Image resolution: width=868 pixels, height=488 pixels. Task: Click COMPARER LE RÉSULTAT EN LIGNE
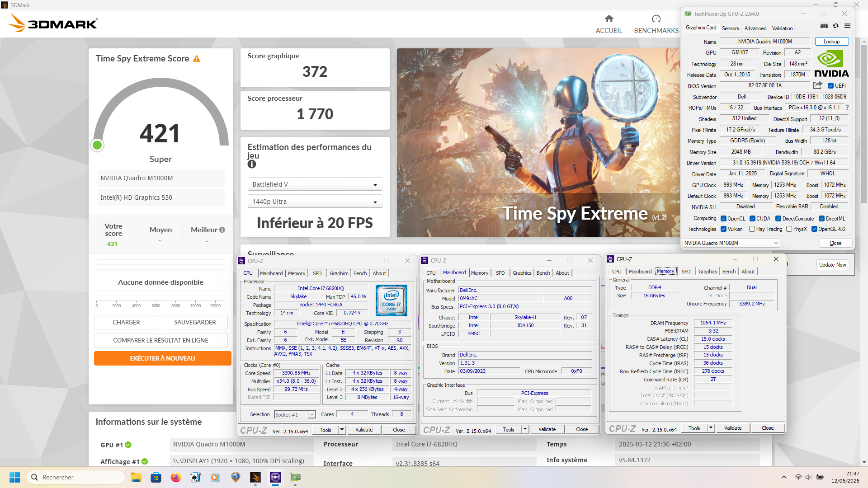pos(160,340)
